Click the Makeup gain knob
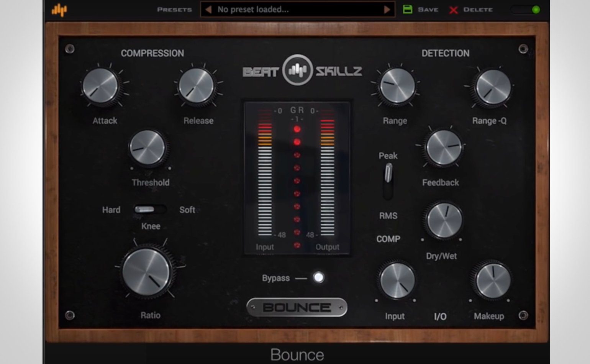This screenshot has height=364, width=590. point(493,280)
